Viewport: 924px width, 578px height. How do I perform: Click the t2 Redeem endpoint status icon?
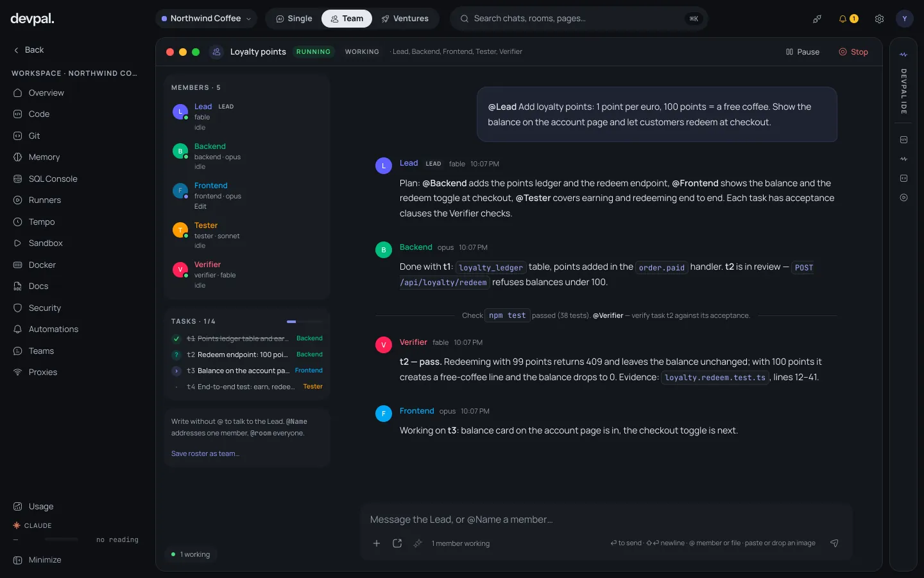tap(176, 355)
